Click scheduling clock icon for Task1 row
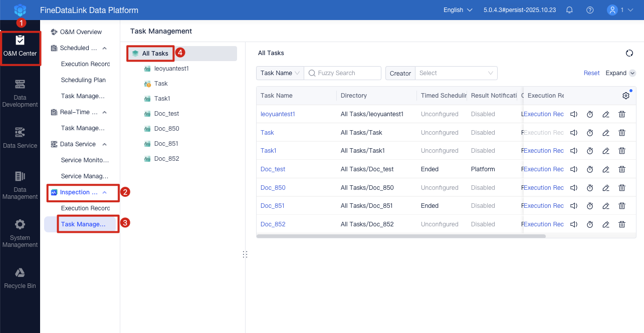 [590, 151]
